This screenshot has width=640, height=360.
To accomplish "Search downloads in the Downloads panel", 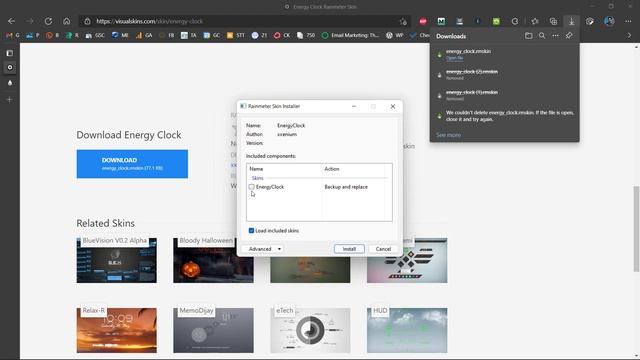I will coord(542,36).
